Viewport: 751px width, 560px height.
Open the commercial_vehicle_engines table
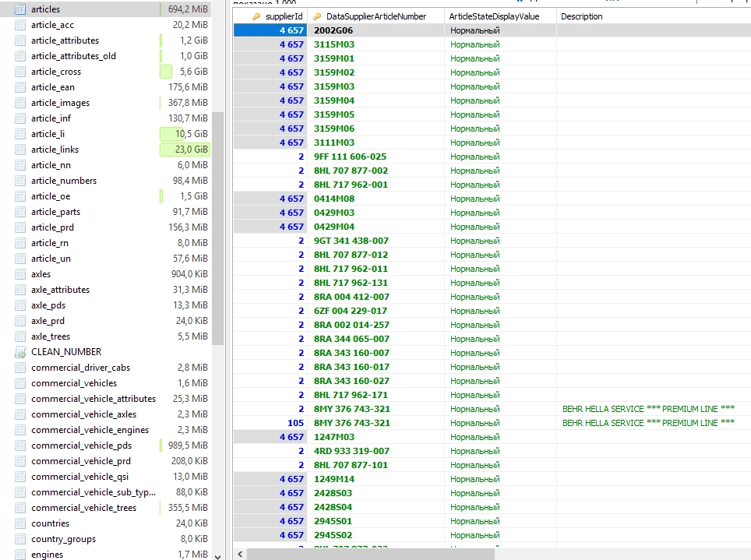click(x=90, y=430)
